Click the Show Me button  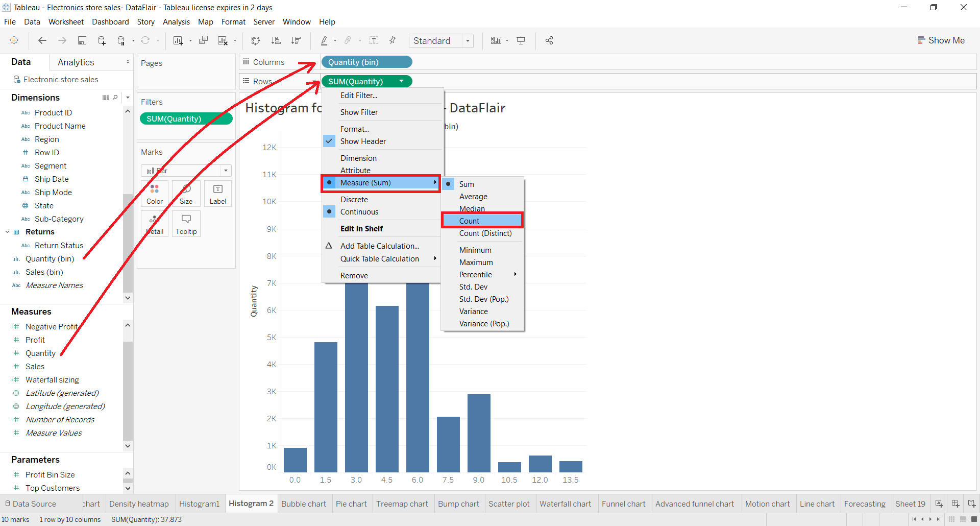(941, 40)
